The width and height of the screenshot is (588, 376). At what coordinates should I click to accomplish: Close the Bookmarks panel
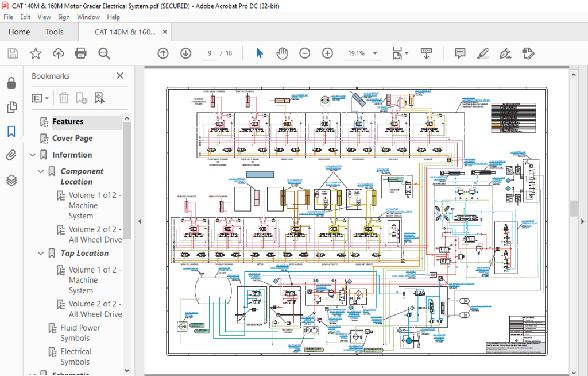point(120,76)
